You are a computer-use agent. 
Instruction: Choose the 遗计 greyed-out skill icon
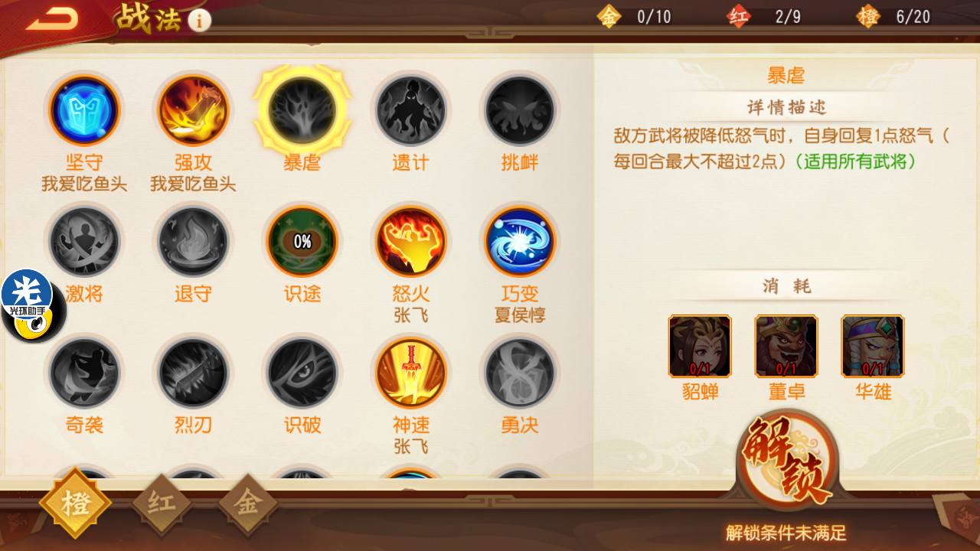411,110
